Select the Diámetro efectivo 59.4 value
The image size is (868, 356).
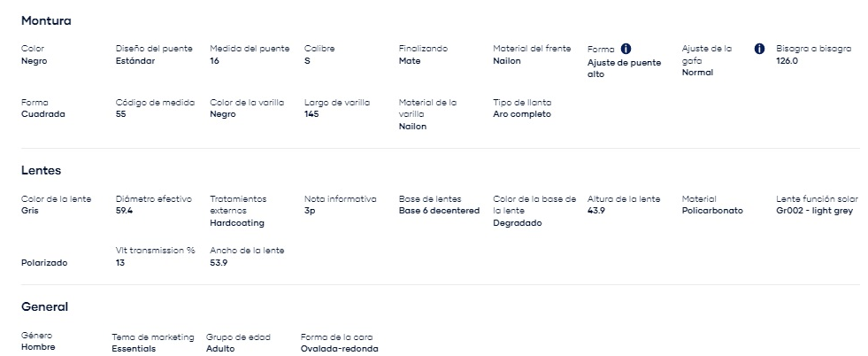tap(124, 211)
